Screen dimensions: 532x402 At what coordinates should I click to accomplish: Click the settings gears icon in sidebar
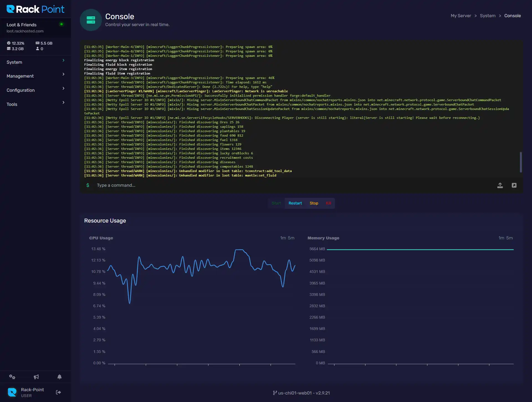12,377
